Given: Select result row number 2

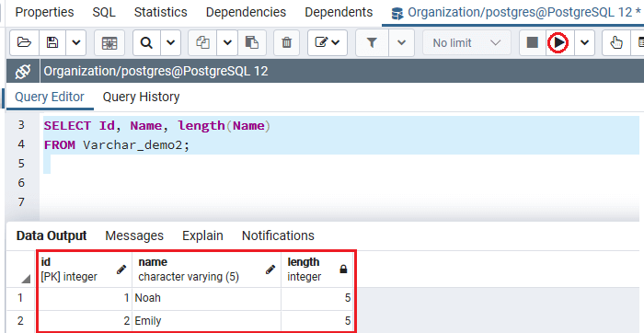Looking at the screenshot, I should (x=20, y=320).
